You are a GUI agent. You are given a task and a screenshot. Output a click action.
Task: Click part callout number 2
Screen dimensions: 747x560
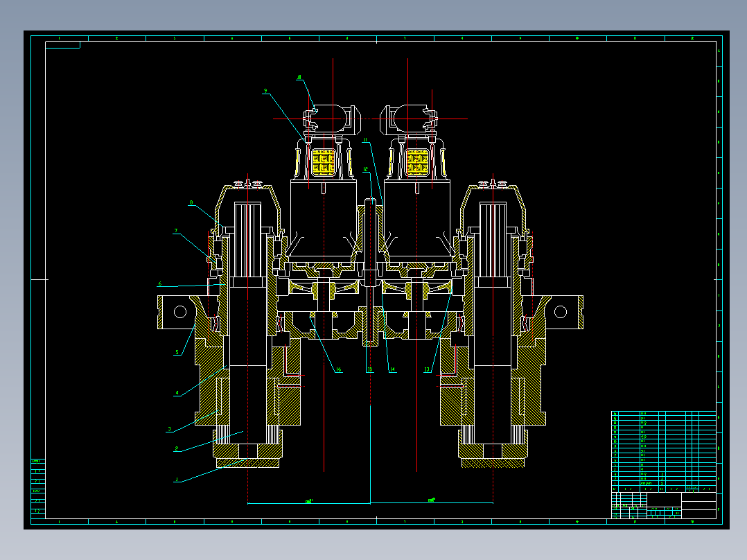(x=177, y=448)
